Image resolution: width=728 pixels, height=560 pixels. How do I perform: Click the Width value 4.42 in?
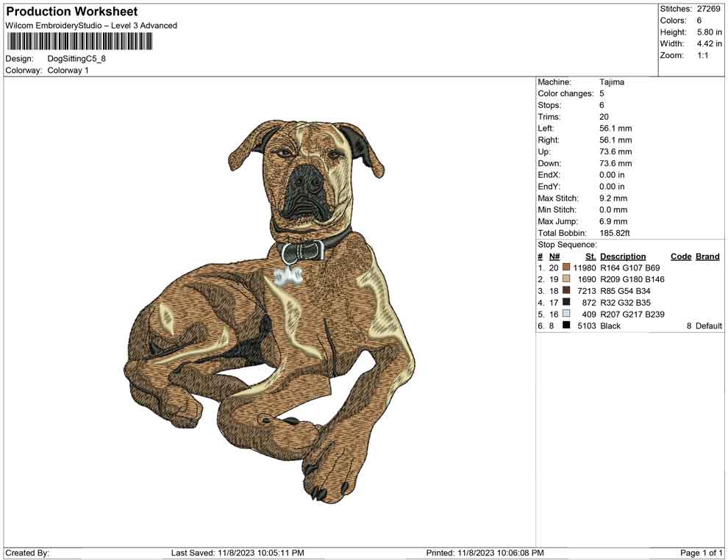coord(710,43)
